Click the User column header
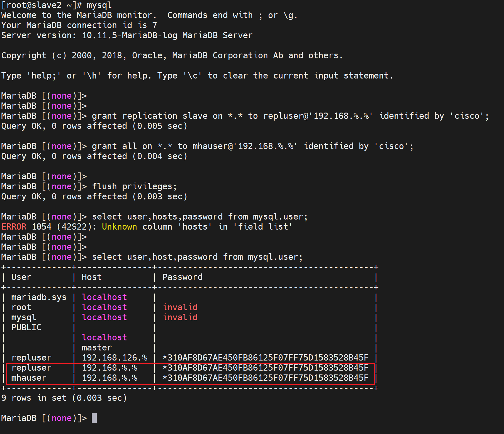504x434 pixels. [x=21, y=277]
